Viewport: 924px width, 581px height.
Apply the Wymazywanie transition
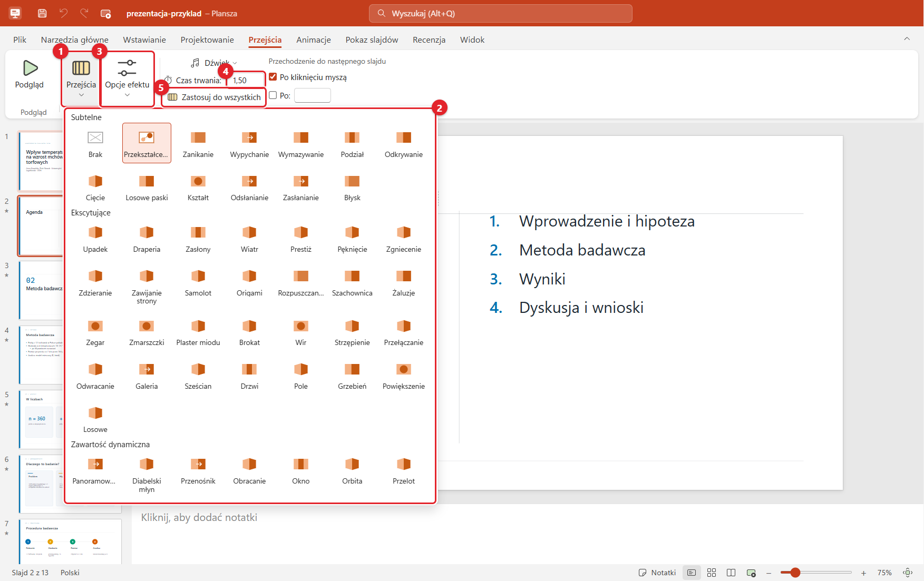pyautogui.click(x=301, y=143)
